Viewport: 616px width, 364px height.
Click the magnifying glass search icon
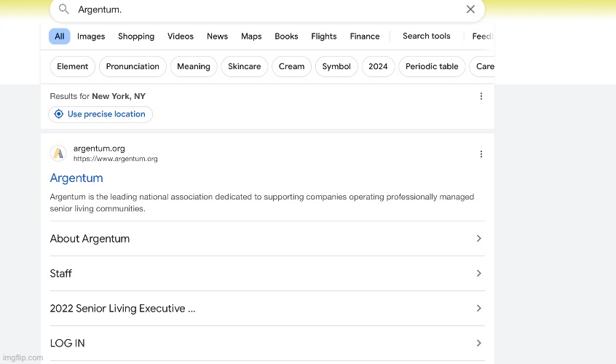tap(64, 9)
